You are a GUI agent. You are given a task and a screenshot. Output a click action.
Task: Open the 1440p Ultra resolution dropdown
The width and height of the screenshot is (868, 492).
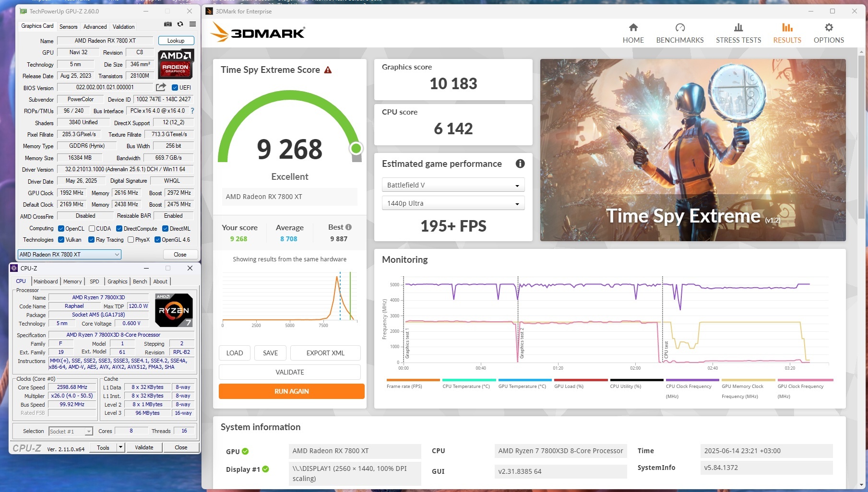(453, 203)
